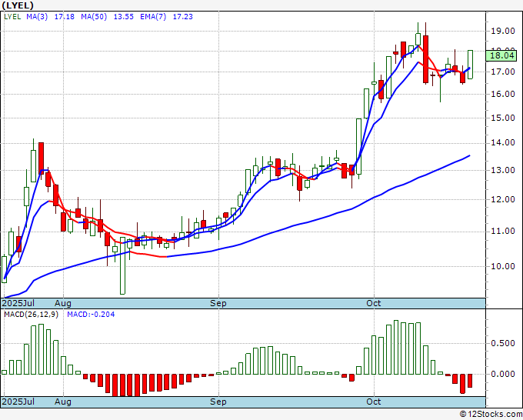Click the 11.00 price axis label
Viewport: 523px width, 420px height.
[x=503, y=232]
